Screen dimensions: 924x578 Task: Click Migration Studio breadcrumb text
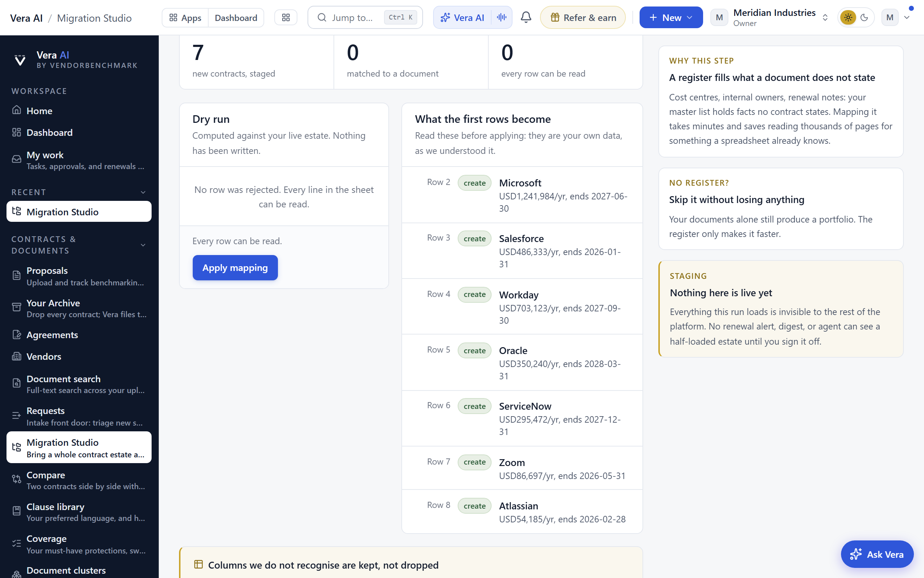[x=94, y=18]
